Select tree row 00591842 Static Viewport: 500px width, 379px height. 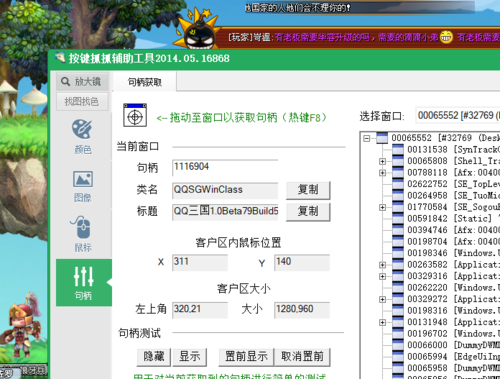coord(453,219)
